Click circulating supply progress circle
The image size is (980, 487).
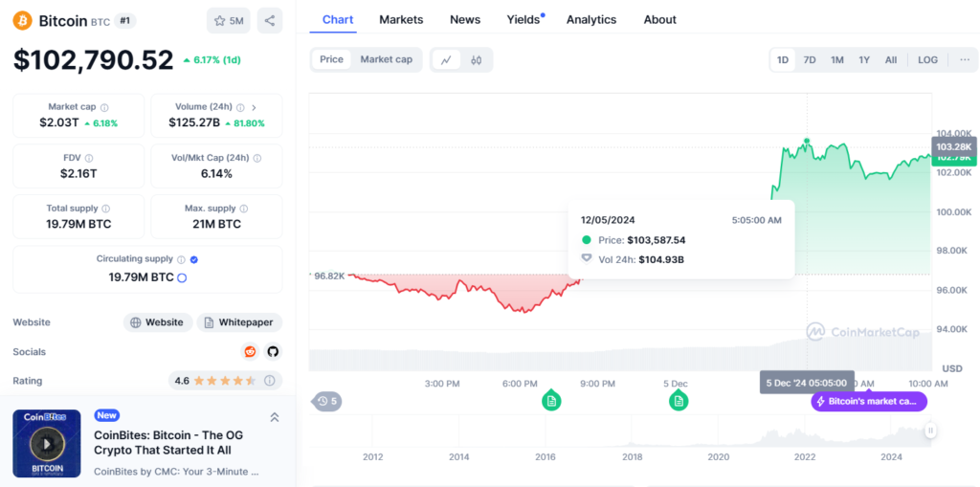pyautogui.click(x=182, y=277)
